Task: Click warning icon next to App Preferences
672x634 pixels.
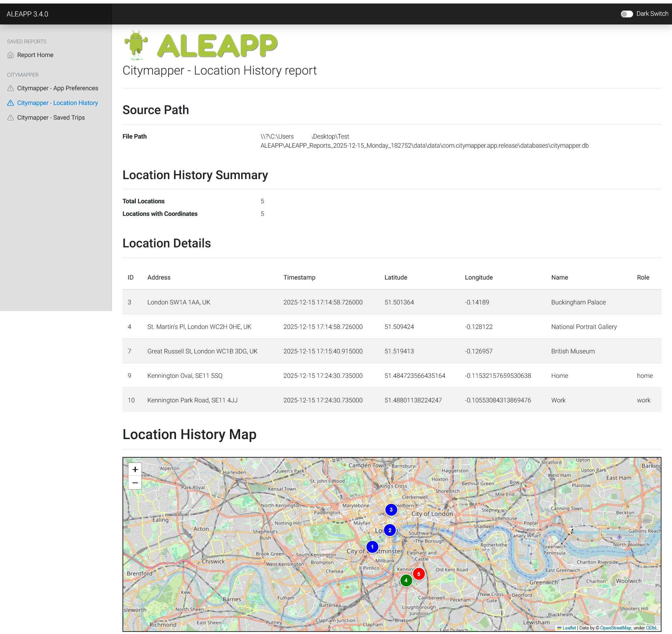Action: 10,88
